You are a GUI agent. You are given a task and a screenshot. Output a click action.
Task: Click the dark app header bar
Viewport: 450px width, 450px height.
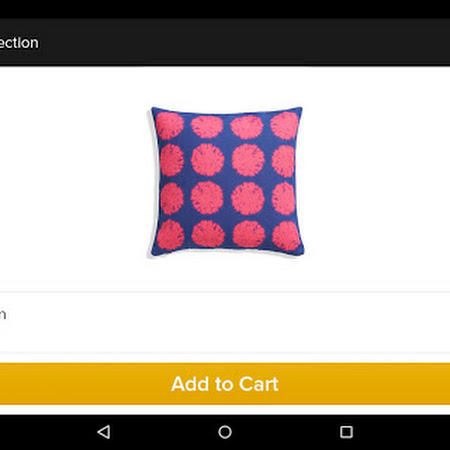225,42
